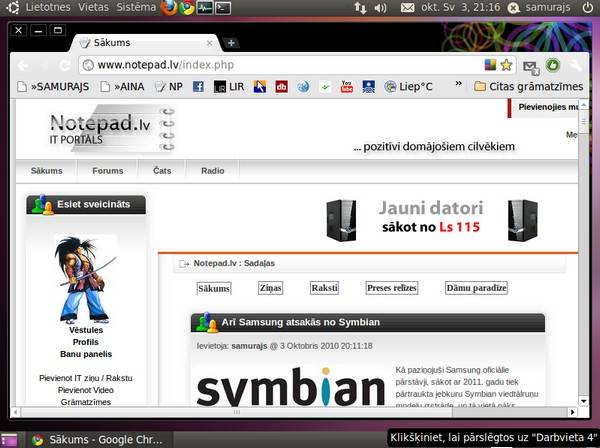
Task: Click the Jauni datori banner advertisement
Action: [432, 220]
